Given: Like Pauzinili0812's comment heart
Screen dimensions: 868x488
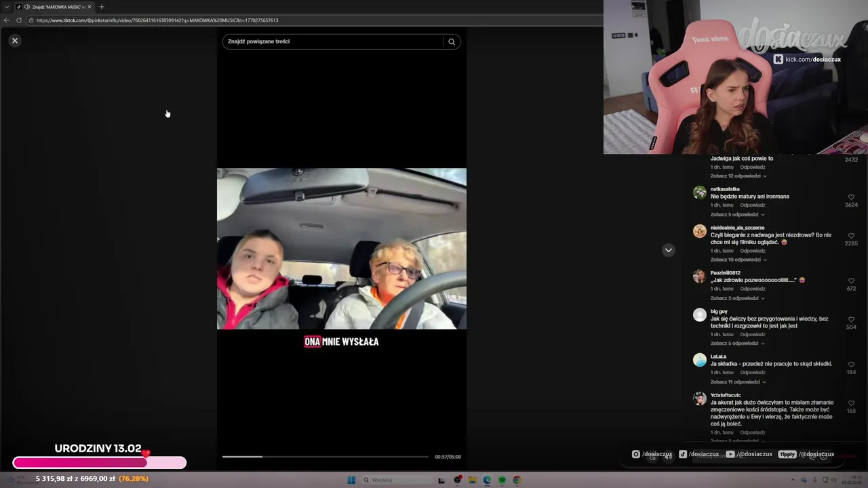Looking at the screenshot, I should tap(851, 281).
